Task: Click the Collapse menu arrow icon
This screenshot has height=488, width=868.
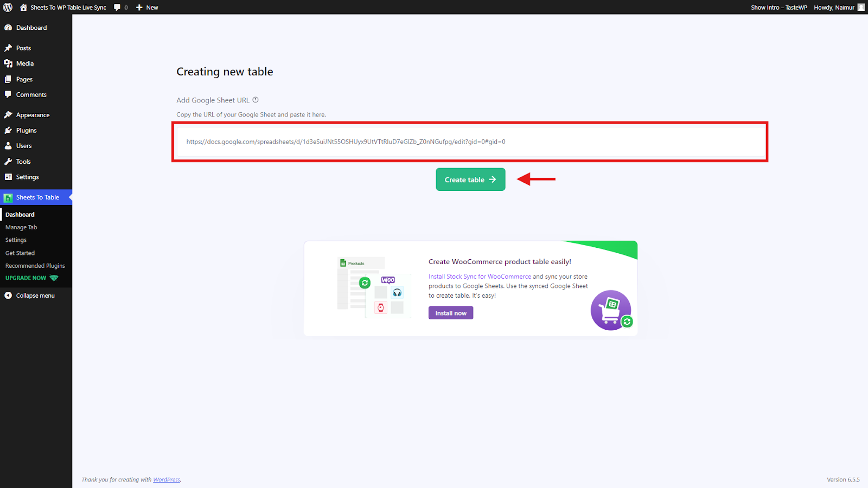Action: point(8,296)
